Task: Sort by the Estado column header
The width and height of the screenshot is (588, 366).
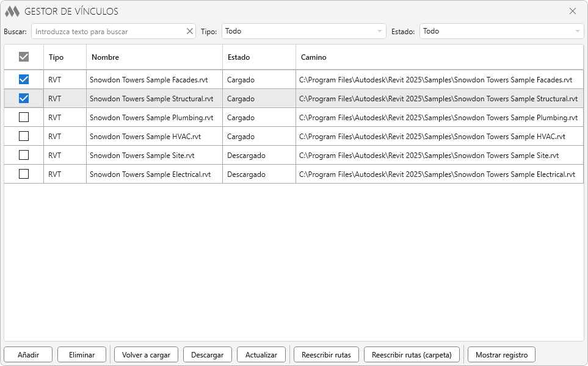Action: pyautogui.click(x=258, y=57)
